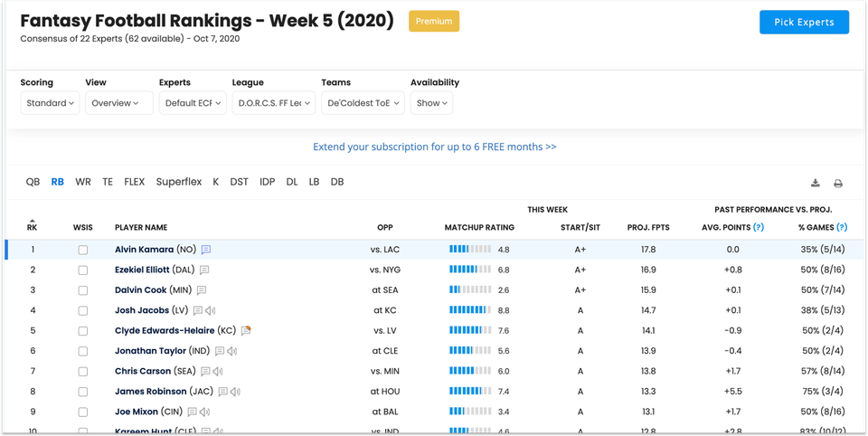Open the Teams dropdown showing De'Coldest
This screenshot has height=436, width=868.
point(363,103)
